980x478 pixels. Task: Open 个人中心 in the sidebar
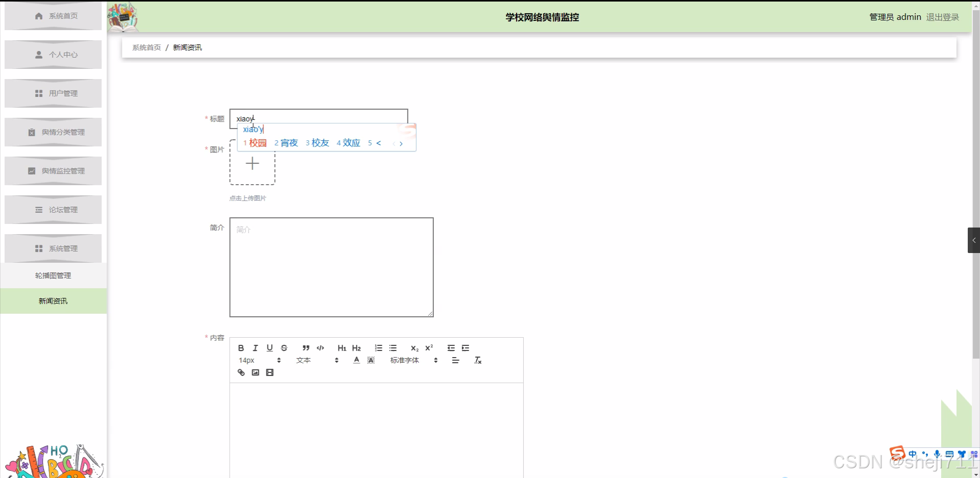coord(53,55)
